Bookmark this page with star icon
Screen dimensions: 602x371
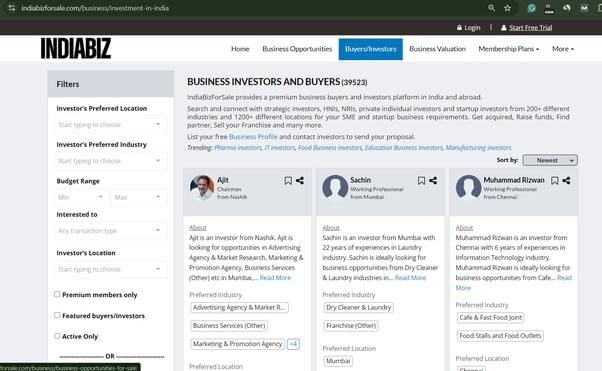[x=508, y=8]
